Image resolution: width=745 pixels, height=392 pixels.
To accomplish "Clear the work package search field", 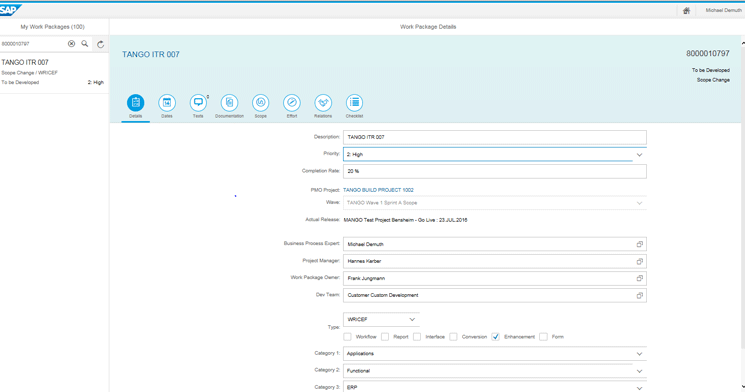I will (71, 44).
